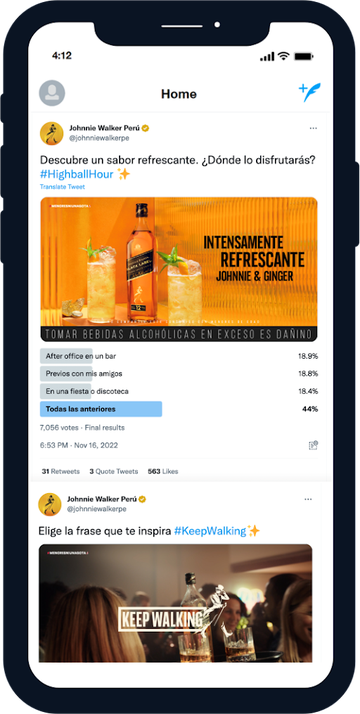View the 31 Retweets list
This screenshot has height=714, width=360.
point(61,471)
